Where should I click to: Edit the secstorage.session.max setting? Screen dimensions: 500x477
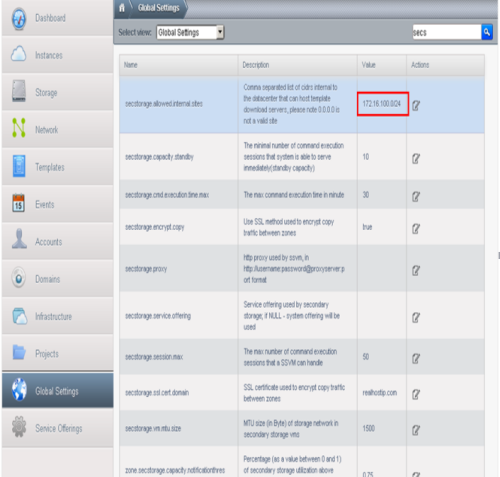pyautogui.click(x=416, y=359)
